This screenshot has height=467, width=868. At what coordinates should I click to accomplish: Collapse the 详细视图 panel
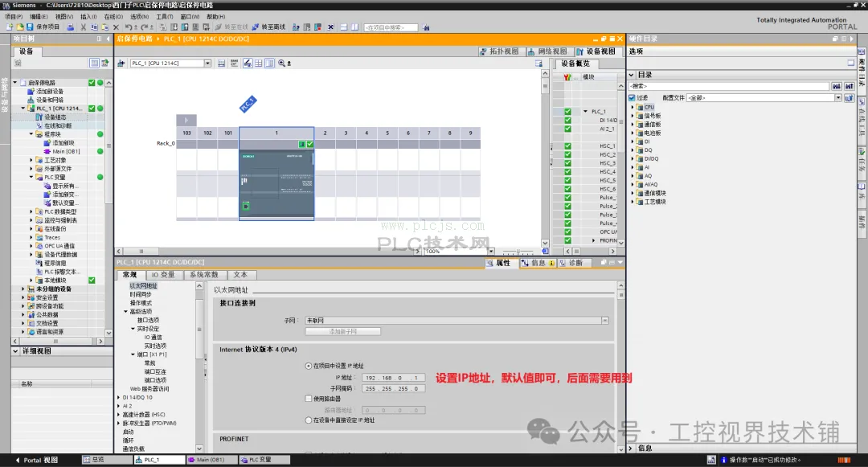pyautogui.click(x=15, y=350)
